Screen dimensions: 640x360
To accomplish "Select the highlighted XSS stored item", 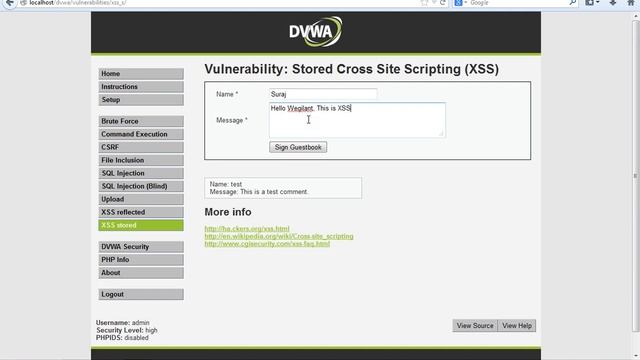I will coord(141,225).
